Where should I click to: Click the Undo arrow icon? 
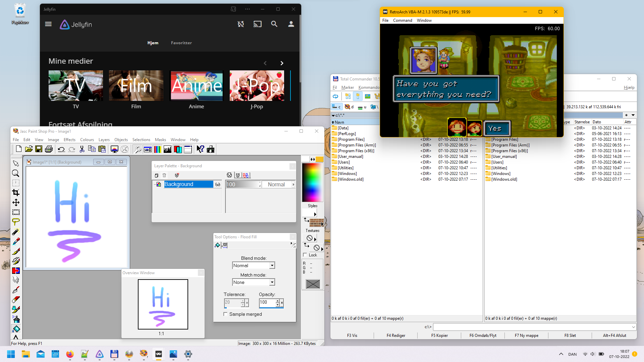(x=61, y=149)
